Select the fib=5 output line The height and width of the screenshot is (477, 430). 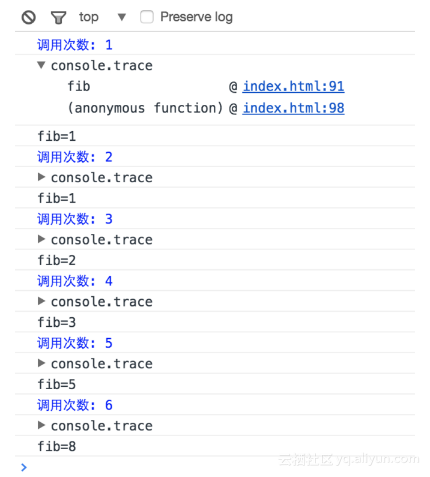pos(215,384)
